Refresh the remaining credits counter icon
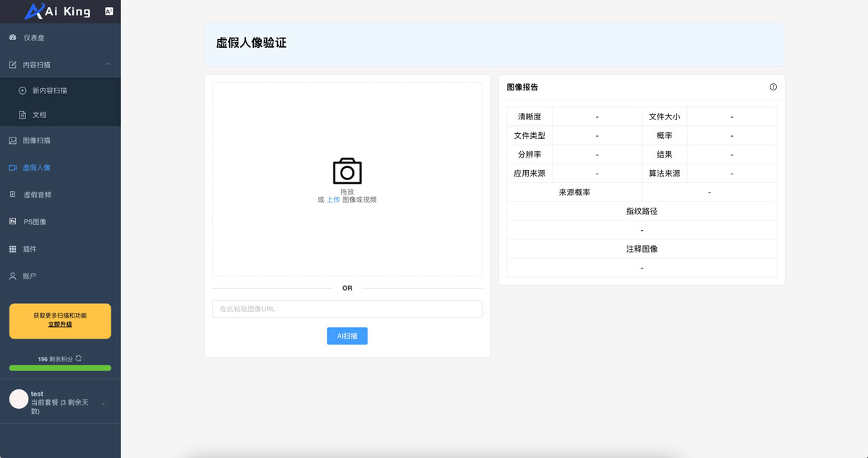868x458 pixels. coord(79,358)
